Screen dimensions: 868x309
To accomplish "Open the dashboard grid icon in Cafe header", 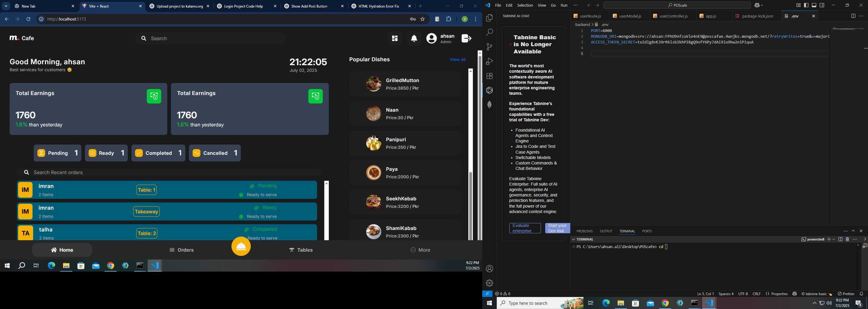I will tap(395, 38).
